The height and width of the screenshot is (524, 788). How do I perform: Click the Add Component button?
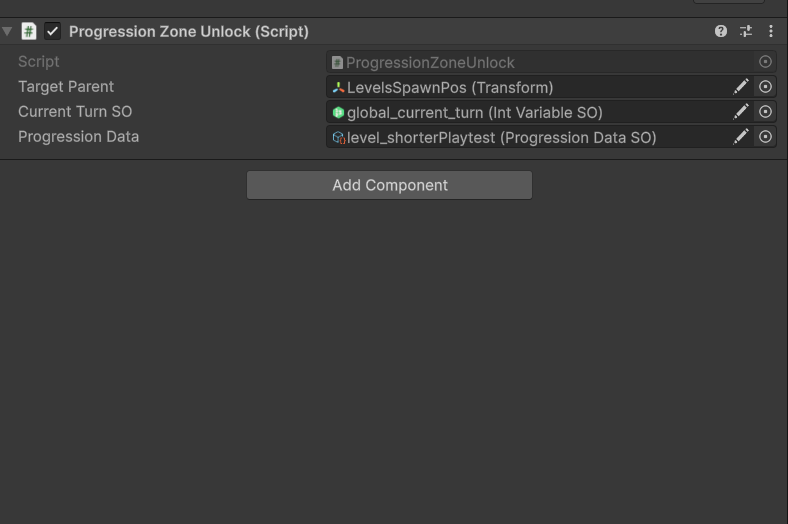tap(389, 185)
